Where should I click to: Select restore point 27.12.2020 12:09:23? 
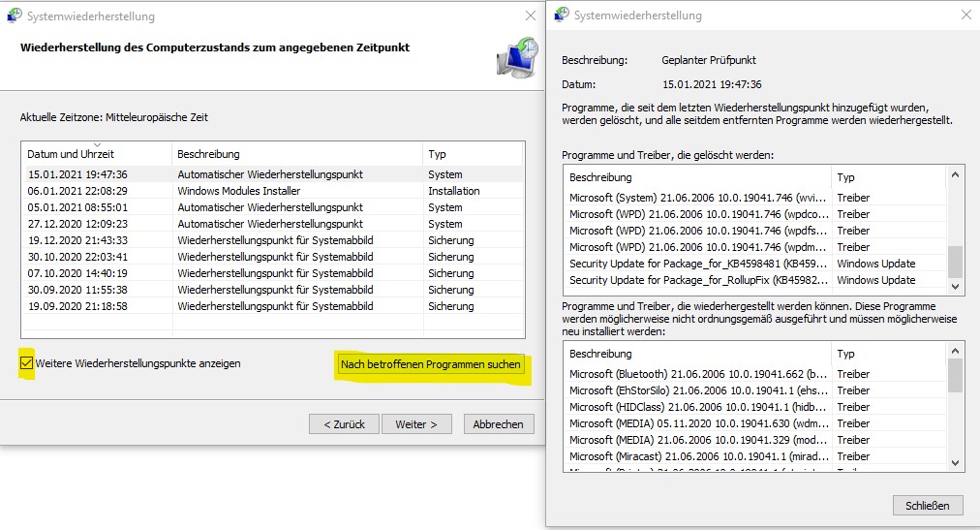(272, 224)
